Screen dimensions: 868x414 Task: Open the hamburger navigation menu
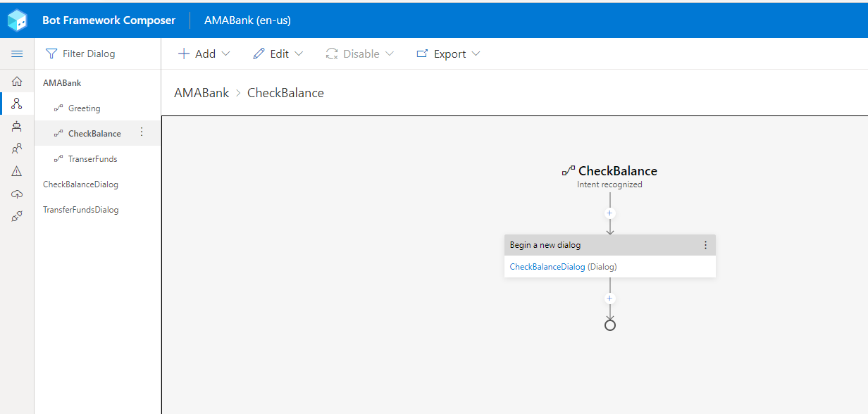point(17,54)
